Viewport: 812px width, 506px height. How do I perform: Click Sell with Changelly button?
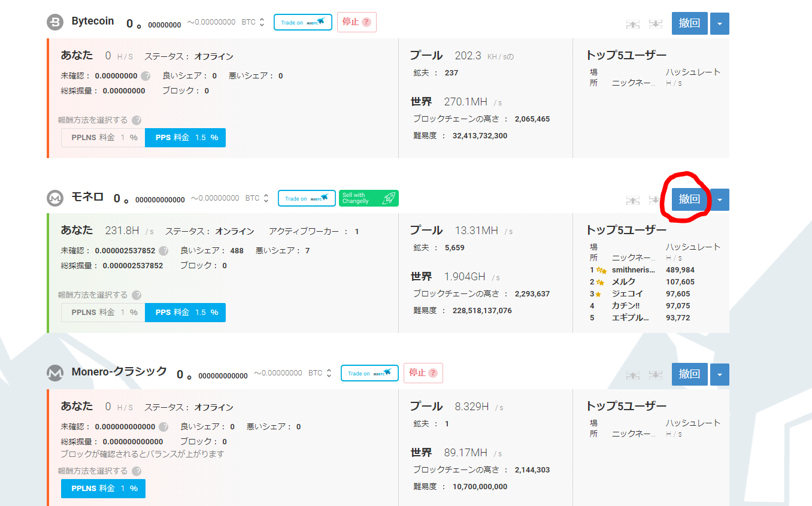(369, 198)
